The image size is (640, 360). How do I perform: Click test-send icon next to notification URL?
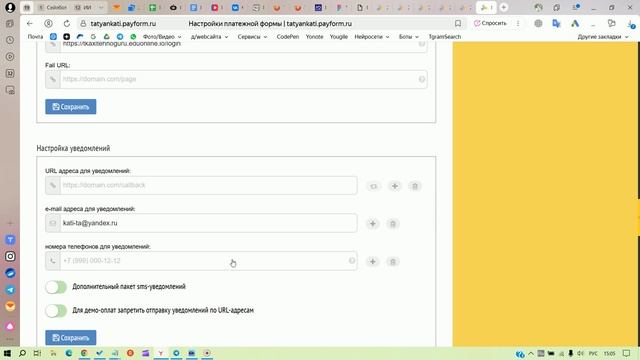(x=373, y=186)
